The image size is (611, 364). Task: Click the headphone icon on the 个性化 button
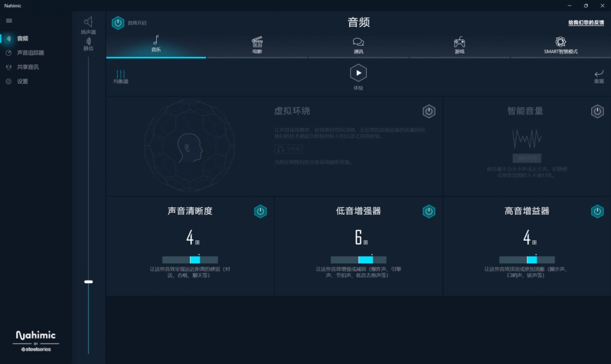pyautogui.click(x=281, y=149)
